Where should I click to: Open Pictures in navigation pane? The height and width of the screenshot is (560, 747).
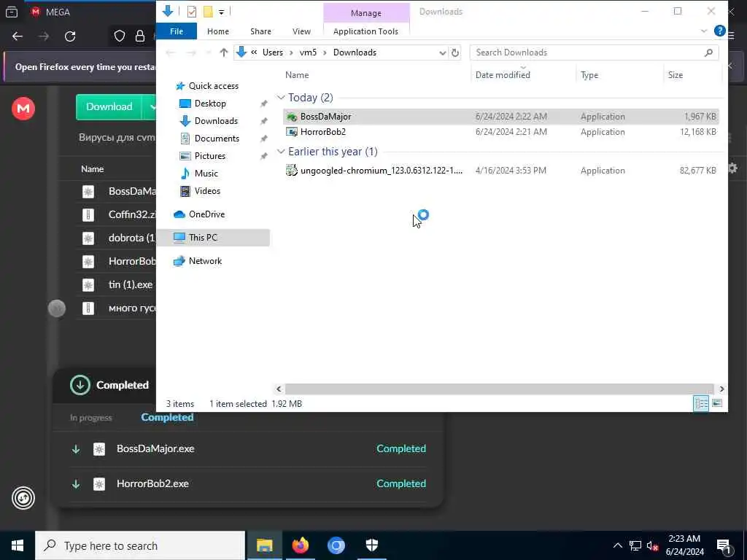(x=209, y=156)
